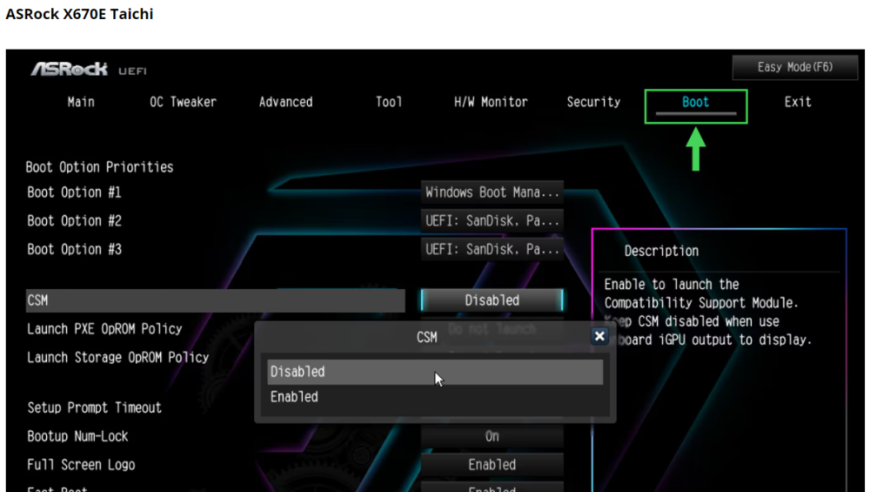Close the CSM popup dialog
The width and height of the screenshot is (870, 492).
[599, 336]
